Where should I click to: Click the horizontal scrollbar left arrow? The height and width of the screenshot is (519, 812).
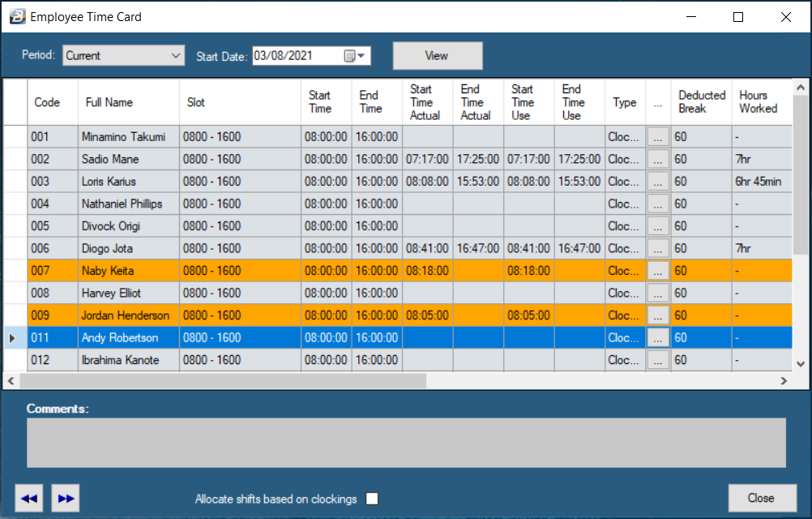(11, 380)
